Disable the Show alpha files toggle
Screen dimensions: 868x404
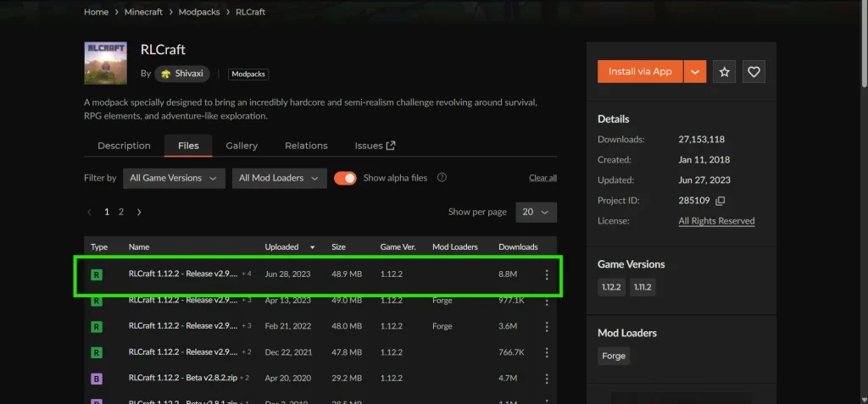point(345,178)
